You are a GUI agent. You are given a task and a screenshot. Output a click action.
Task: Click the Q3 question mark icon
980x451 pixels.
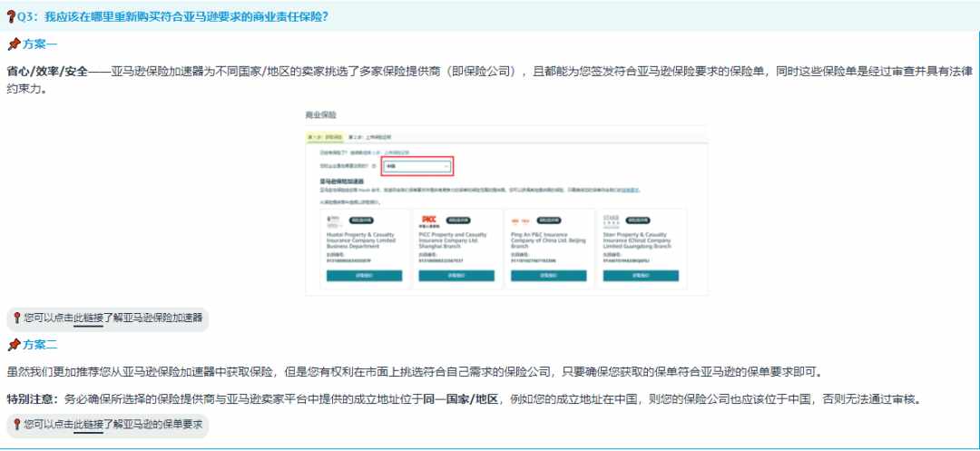pos(11,17)
